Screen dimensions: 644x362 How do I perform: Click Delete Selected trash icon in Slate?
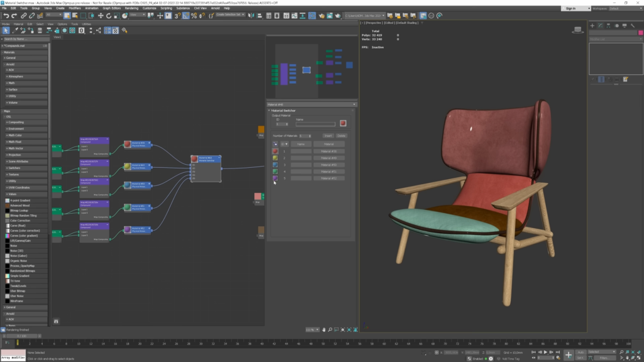[40, 30]
